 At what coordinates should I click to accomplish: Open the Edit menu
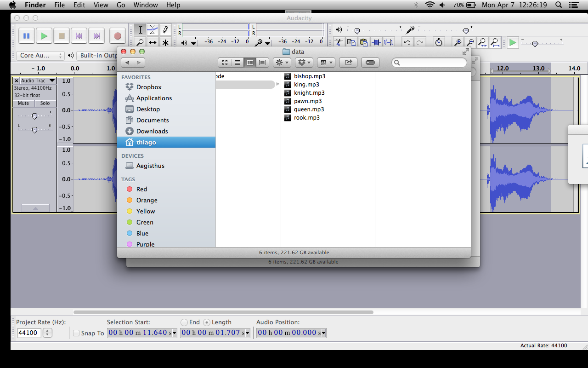[x=79, y=5]
